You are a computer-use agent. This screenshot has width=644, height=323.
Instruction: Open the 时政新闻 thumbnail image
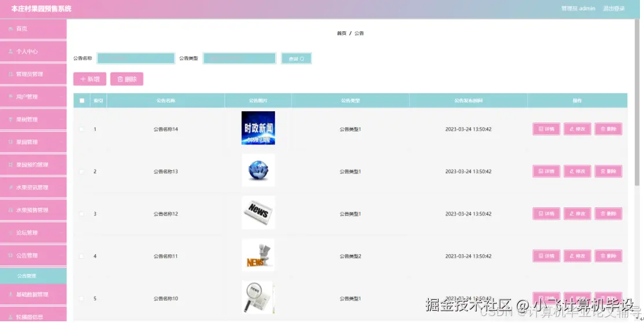[258, 128]
